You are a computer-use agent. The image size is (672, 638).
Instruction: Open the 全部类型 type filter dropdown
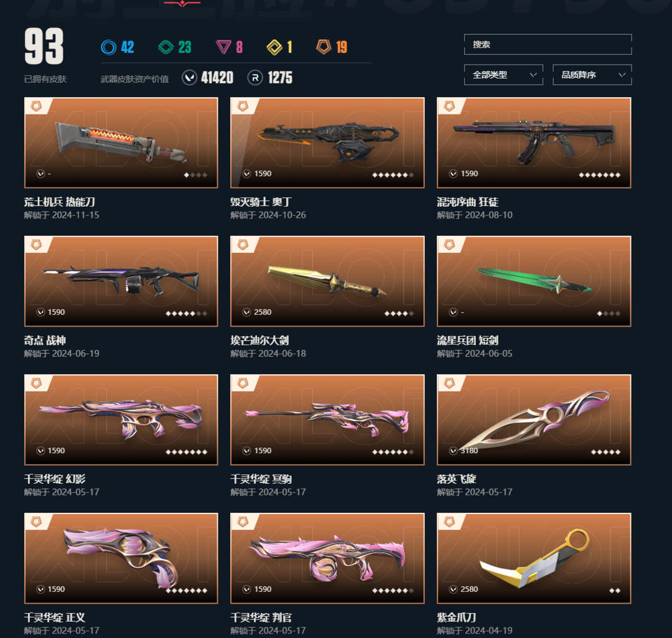(x=503, y=75)
